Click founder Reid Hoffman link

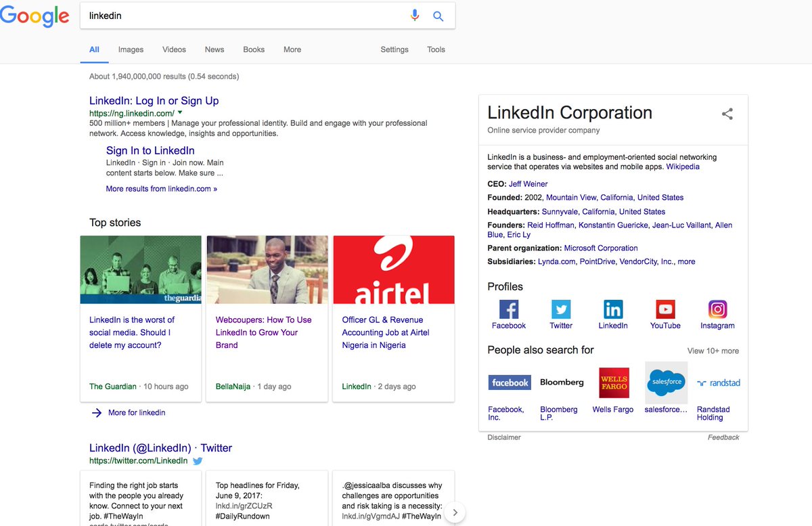tap(551, 225)
